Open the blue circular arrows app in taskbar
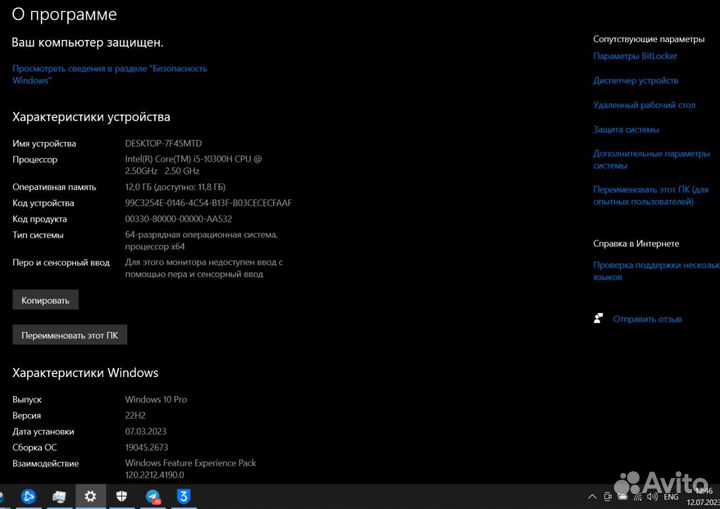The image size is (720, 509). pyautogui.click(x=28, y=496)
